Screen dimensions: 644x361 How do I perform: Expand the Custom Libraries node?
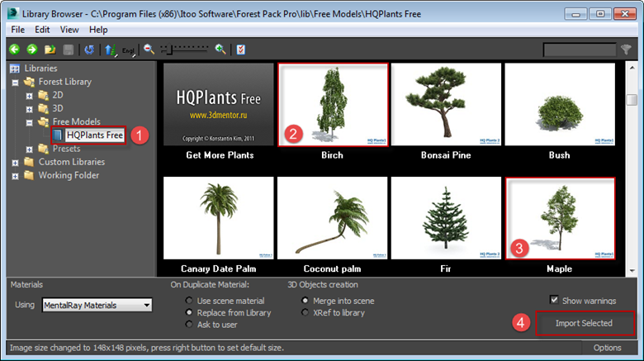point(15,163)
